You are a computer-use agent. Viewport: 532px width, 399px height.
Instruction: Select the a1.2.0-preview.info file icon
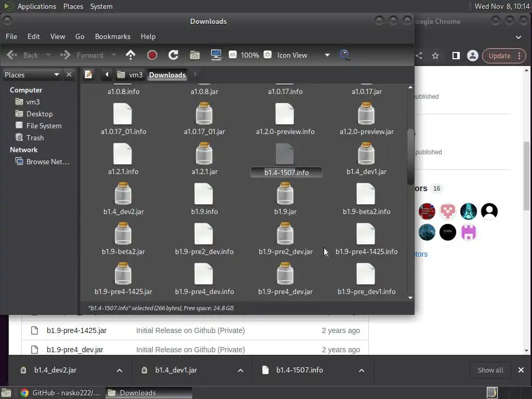coord(285,114)
